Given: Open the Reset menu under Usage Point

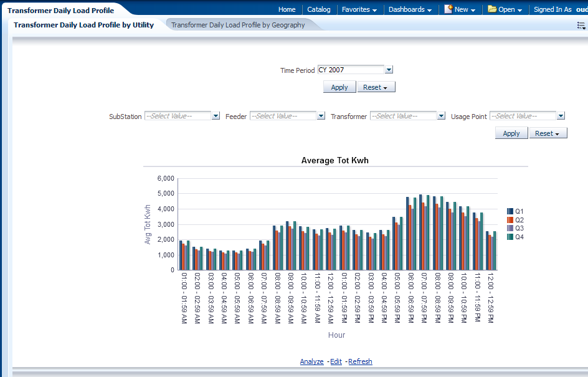Looking at the screenshot, I should 548,133.
